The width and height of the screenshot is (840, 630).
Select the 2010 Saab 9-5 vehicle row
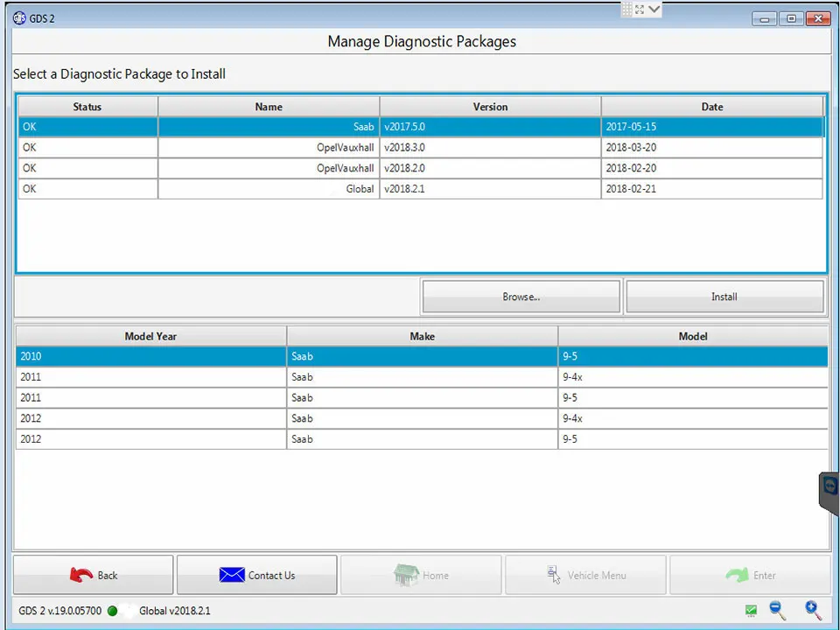422,356
